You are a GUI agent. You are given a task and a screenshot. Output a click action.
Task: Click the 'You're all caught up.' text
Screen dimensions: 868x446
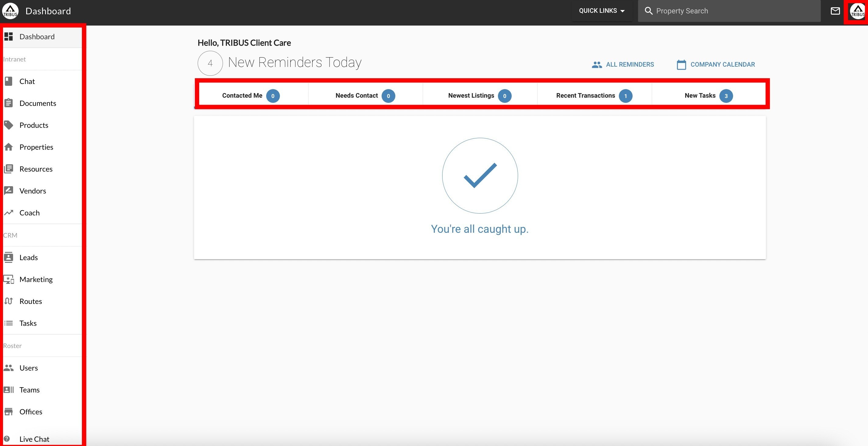[x=480, y=229]
